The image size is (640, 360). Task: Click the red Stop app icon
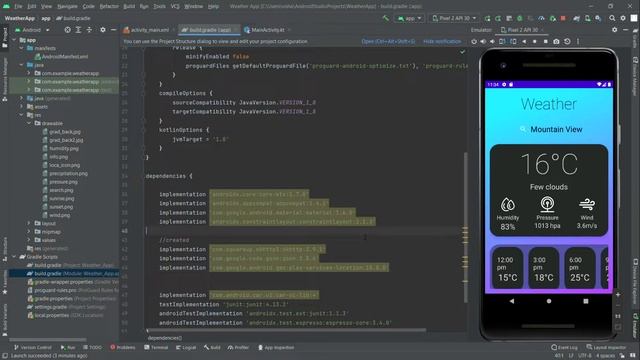pyautogui.click(x=563, y=18)
